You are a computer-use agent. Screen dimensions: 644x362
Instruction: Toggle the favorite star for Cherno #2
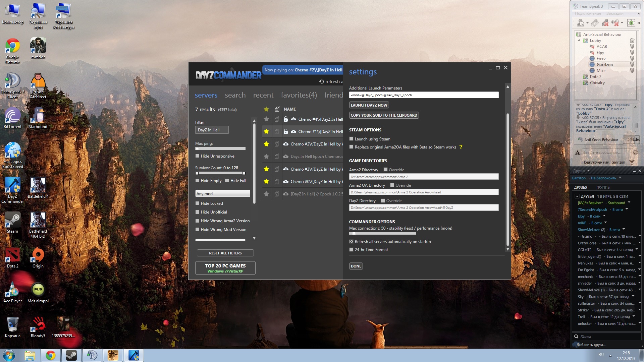tap(266, 144)
